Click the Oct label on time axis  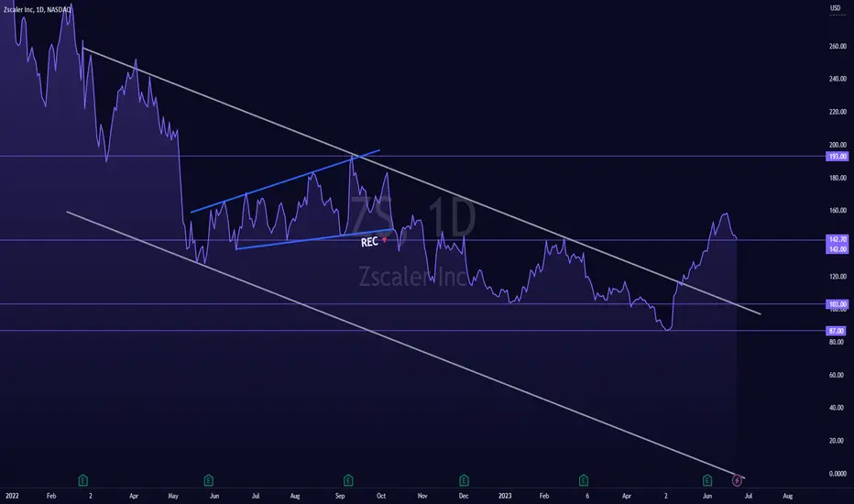(381, 496)
